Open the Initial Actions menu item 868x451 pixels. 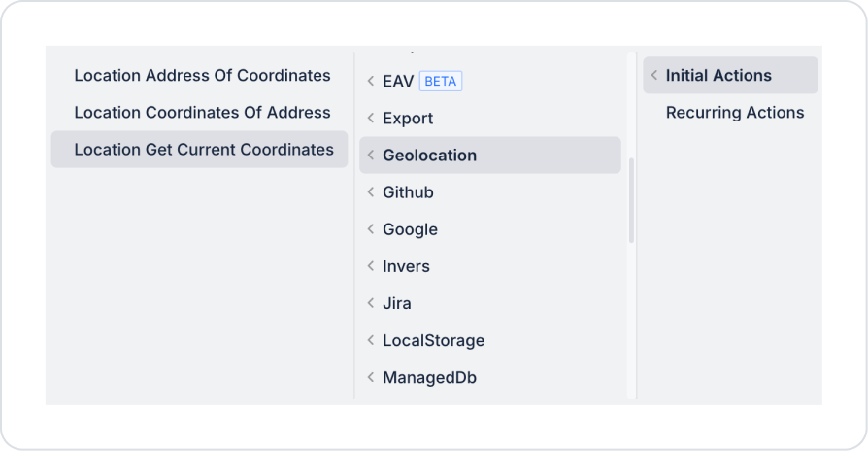(x=718, y=76)
